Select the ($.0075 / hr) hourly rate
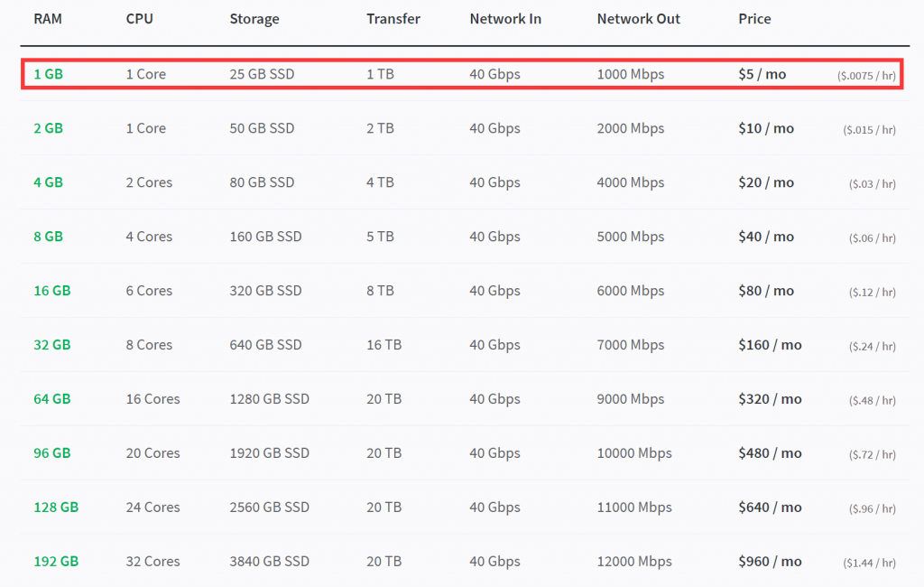This screenshot has height=587, width=924. (x=866, y=76)
